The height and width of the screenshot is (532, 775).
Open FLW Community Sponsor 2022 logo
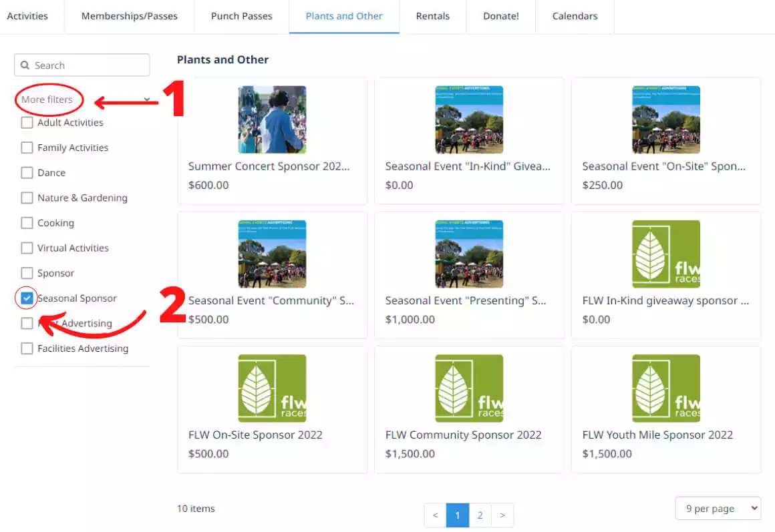469,388
